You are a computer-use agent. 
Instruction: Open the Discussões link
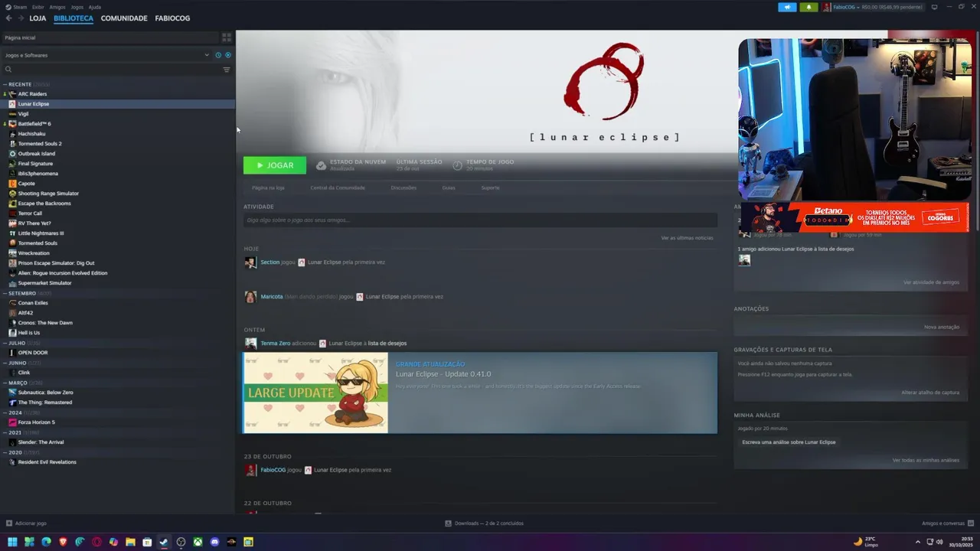pyautogui.click(x=403, y=187)
